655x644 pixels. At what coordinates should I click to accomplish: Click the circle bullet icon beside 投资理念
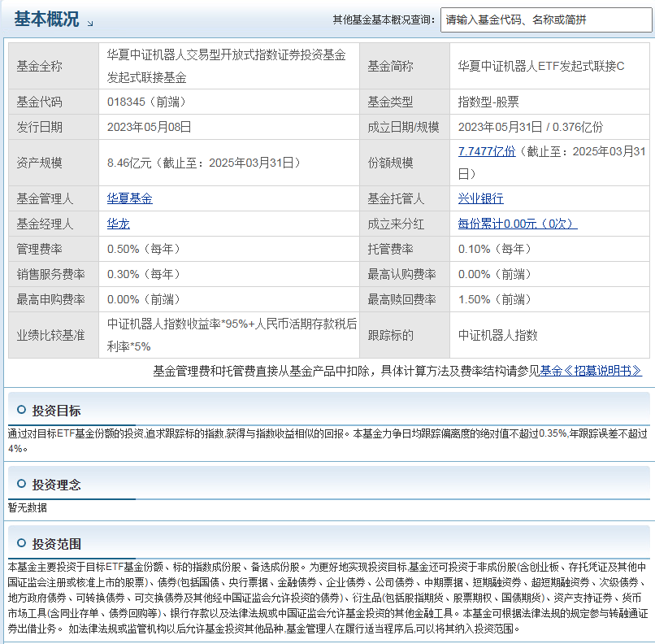(x=21, y=484)
